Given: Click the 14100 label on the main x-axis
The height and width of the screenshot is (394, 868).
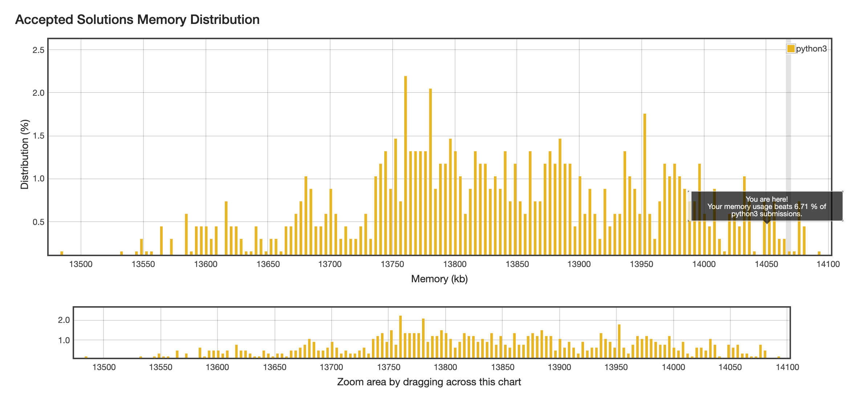Looking at the screenshot, I should [828, 264].
